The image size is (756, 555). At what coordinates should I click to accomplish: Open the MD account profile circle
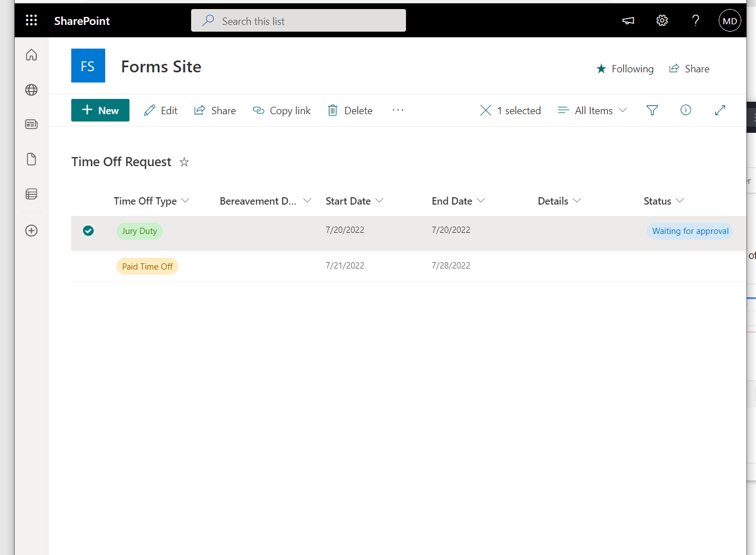tap(730, 20)
